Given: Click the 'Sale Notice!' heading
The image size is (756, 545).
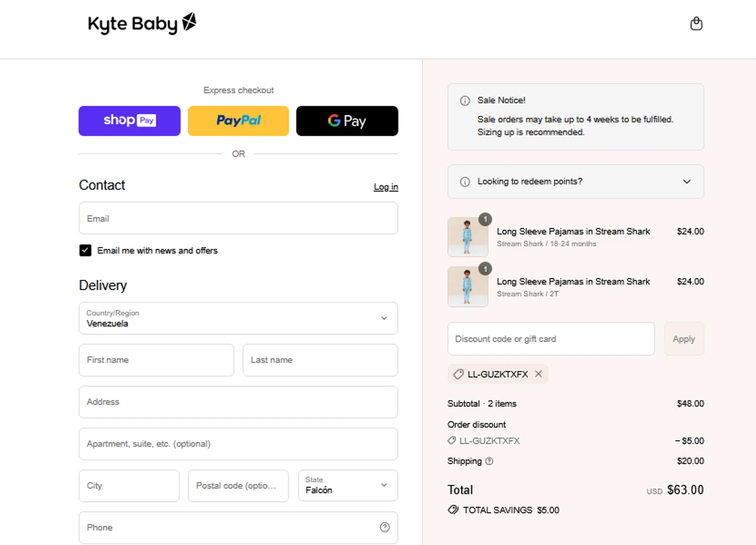Looking at the screenshot, I should pos(501,100).
